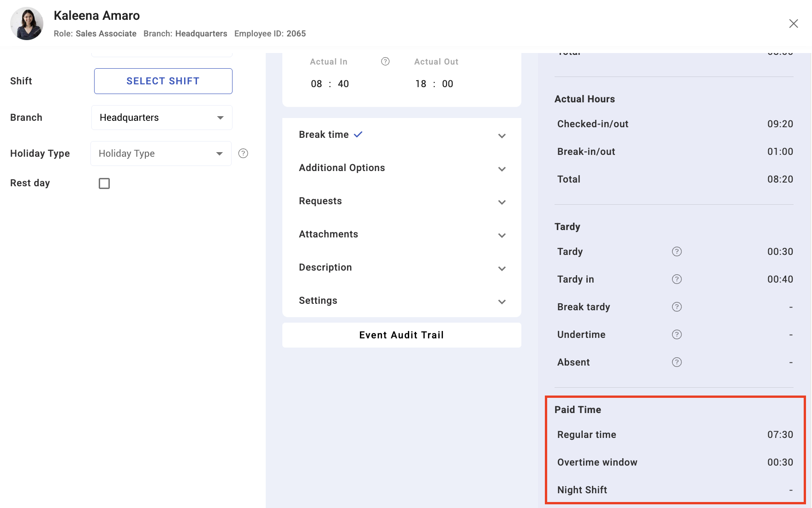Select the Overtime window value 00:30
Screen dimensions: 812x508
click(780, 462)
